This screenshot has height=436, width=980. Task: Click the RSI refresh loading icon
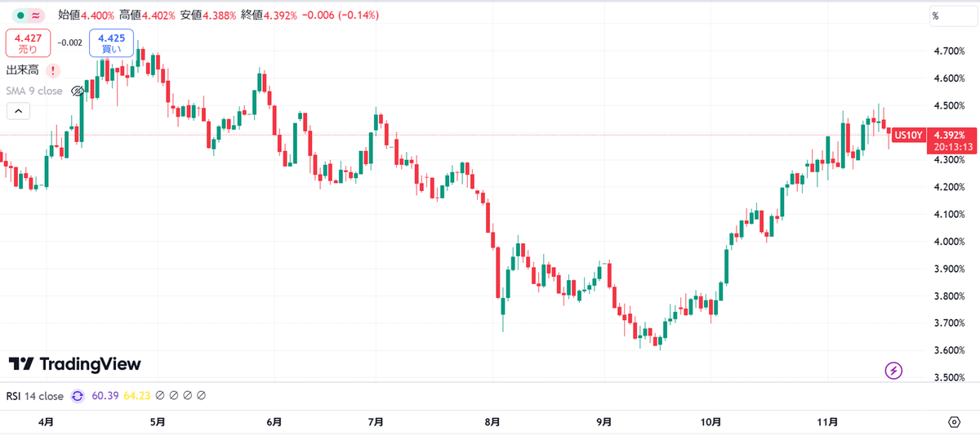pos(78,396)
